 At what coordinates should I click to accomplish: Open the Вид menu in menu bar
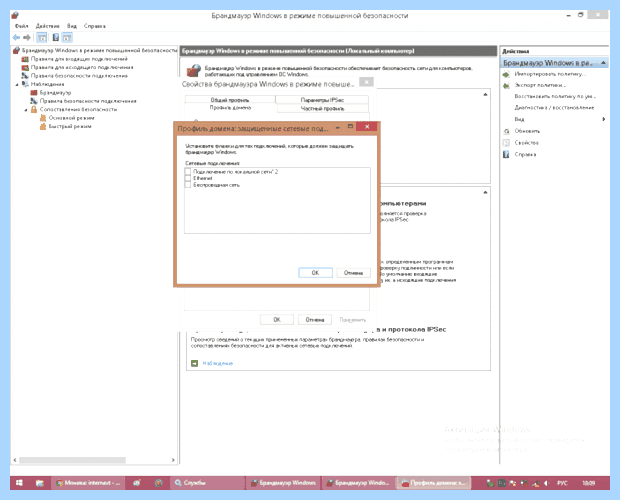72,26
